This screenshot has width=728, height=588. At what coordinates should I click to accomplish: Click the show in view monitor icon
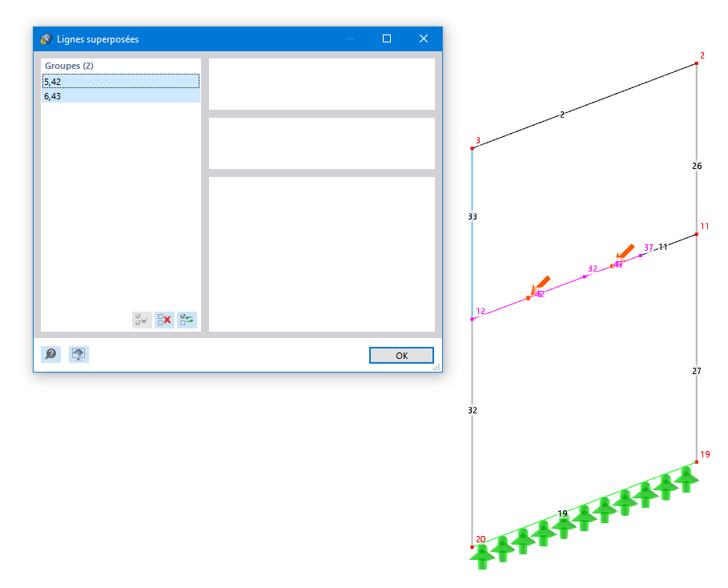(78, 354)
